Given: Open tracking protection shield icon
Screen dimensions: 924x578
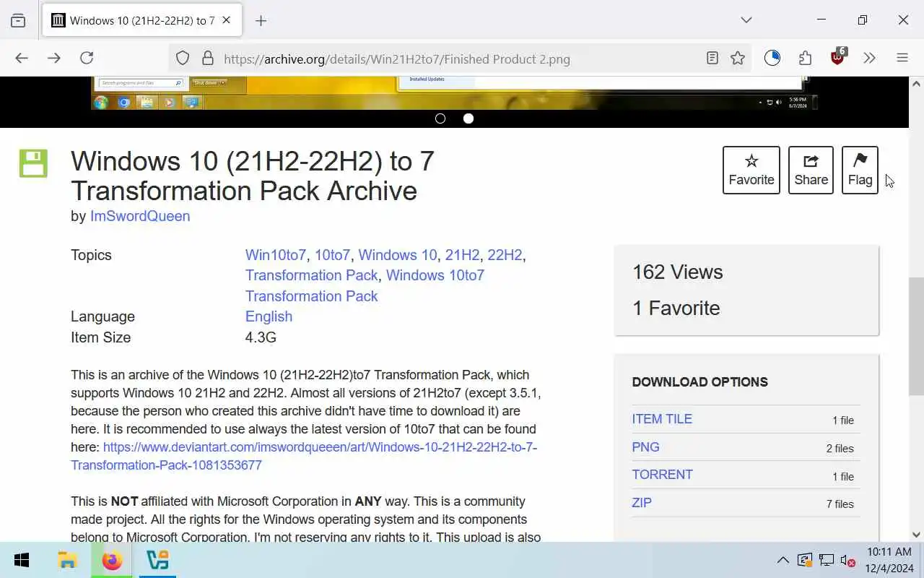Looking at the screenshot, I should click(x=183, y=59).
